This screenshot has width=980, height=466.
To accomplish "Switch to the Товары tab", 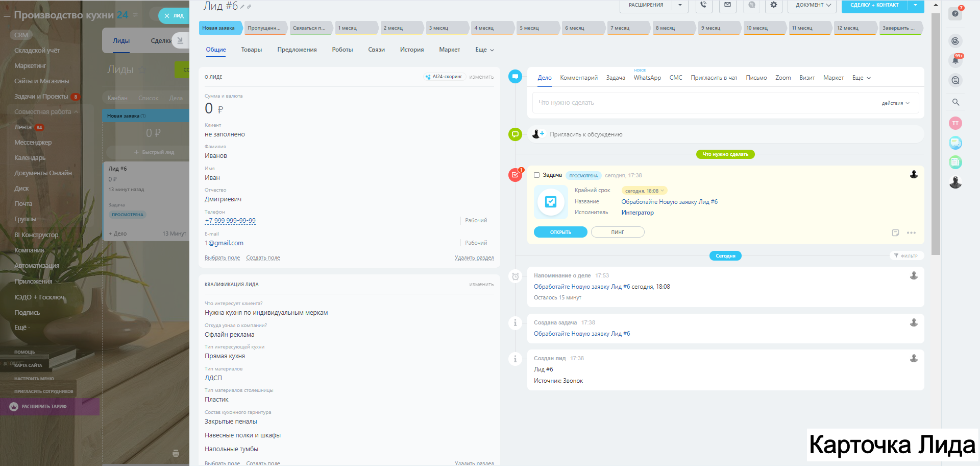I will tap(251, 50).
